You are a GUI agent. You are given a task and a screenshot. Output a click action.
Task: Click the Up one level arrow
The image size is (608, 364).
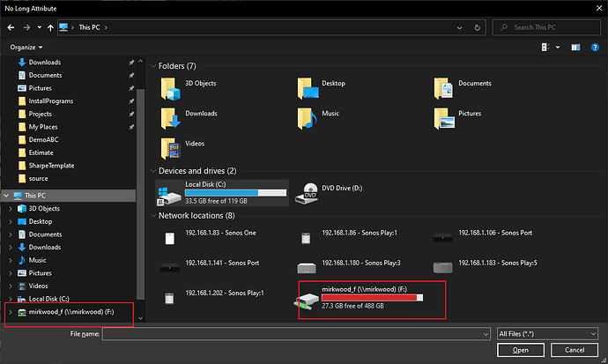point(51,27)
